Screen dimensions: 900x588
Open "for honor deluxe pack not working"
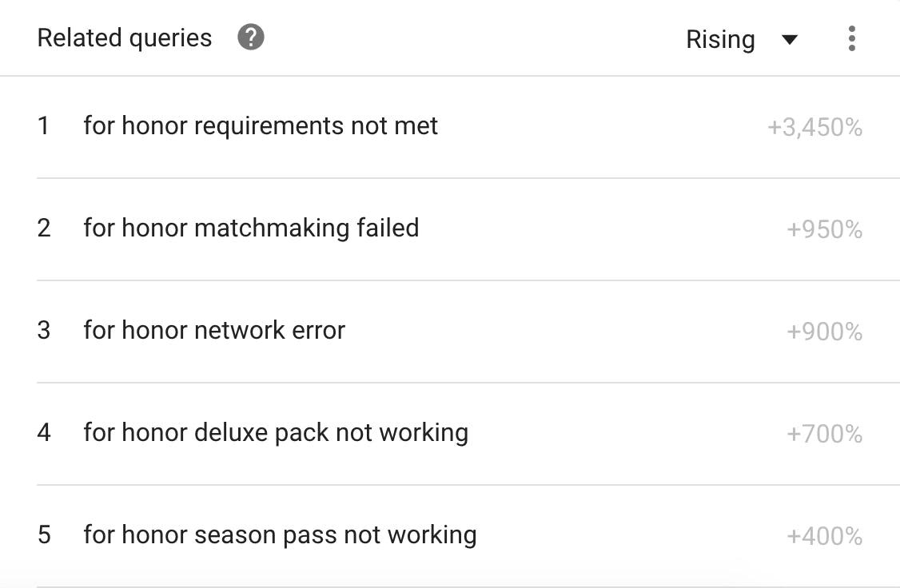276,433
